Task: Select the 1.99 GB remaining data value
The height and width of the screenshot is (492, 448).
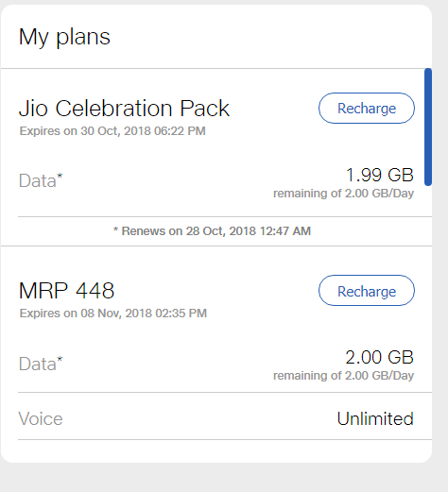Action: [x=380, y=175]
